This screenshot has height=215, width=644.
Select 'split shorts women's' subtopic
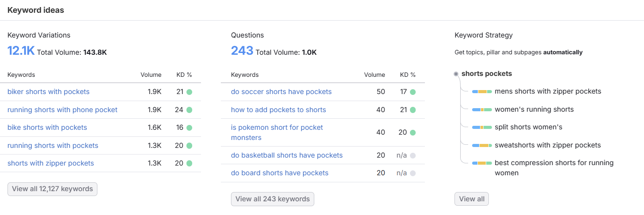tap(529, 127)
